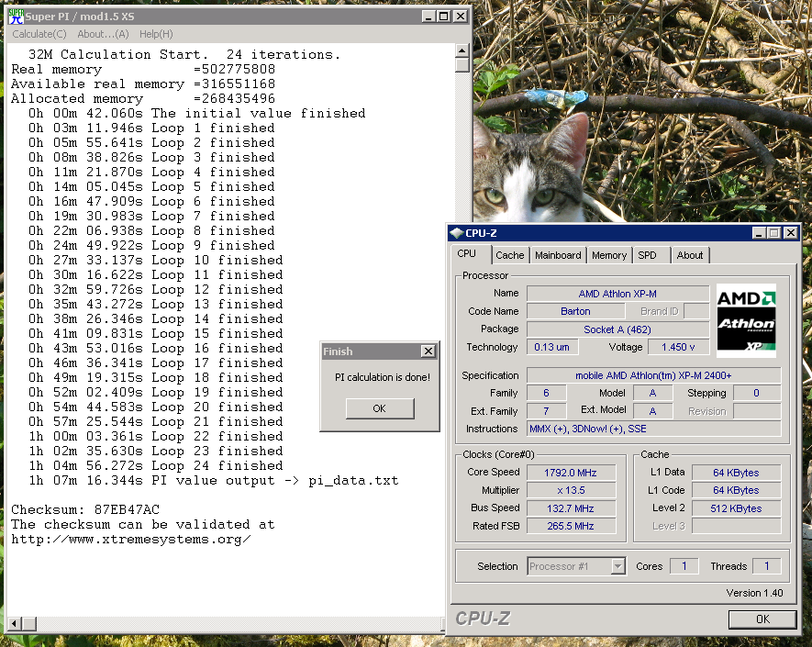
Task: Click the 'PI calculation is done!' message
Action: pyautogui.click(x=383, y=377)
